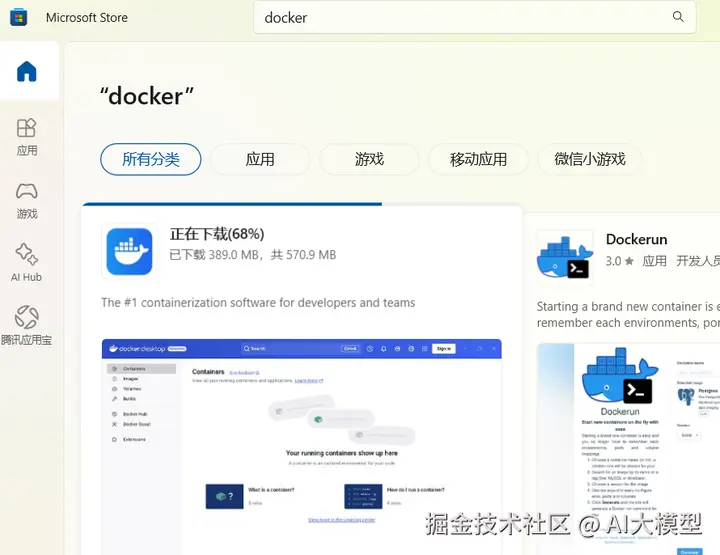
Task: Click the search field containing docker
Action: [x=474, y=17]
